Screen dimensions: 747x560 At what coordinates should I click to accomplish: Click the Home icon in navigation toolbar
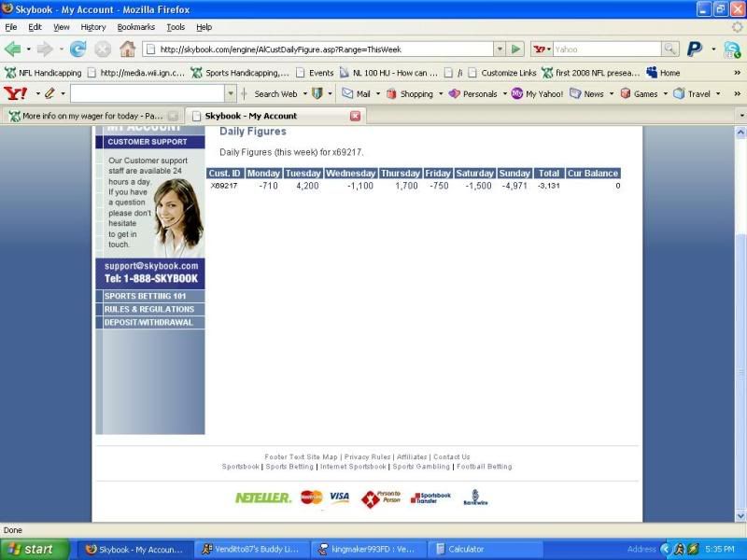click(127, 49)
